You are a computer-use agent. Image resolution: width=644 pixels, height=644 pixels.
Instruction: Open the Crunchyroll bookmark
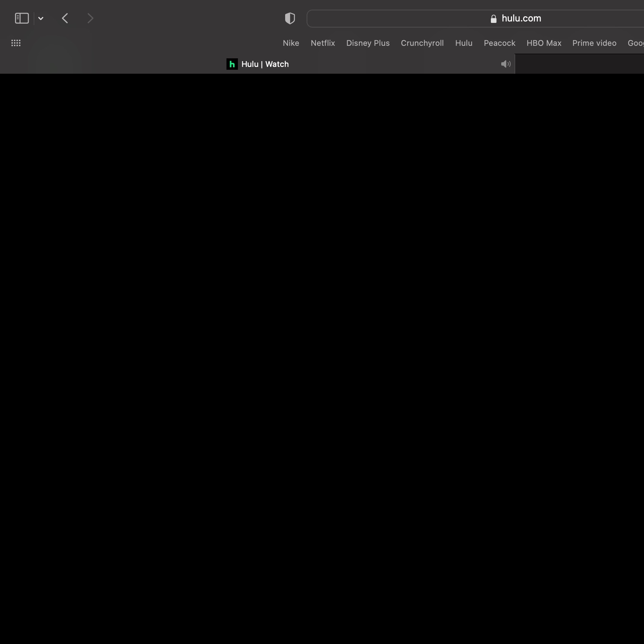coord(422,43)
